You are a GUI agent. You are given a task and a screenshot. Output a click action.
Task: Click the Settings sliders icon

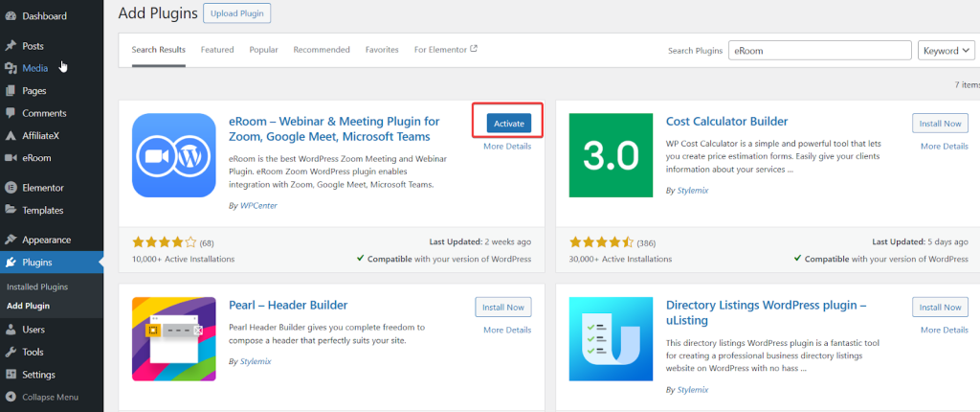pos(11,375)
